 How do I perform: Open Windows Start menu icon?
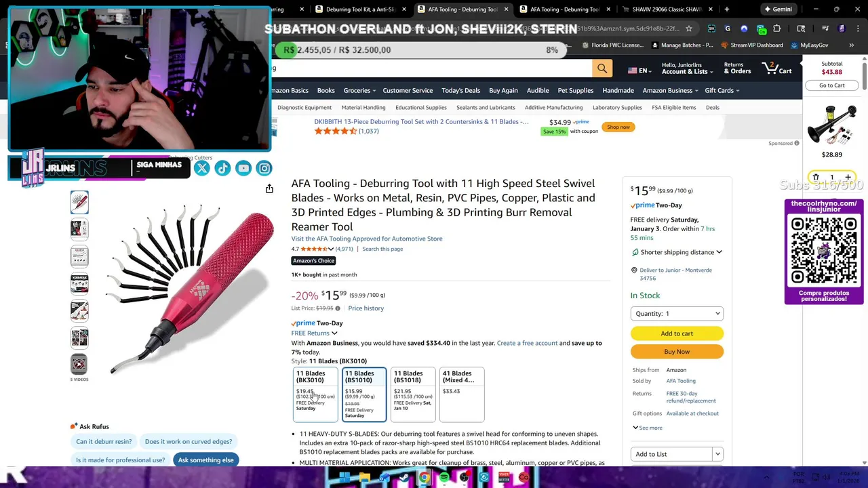pyautogui.click(x=344, y=478)
